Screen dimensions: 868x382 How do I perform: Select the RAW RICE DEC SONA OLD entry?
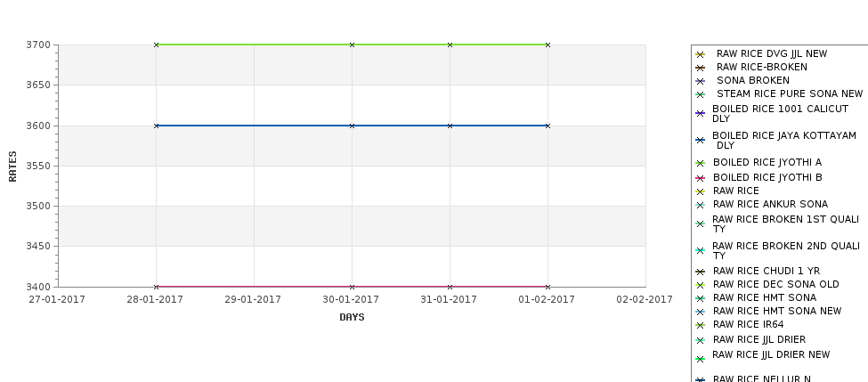pos(775,285)
